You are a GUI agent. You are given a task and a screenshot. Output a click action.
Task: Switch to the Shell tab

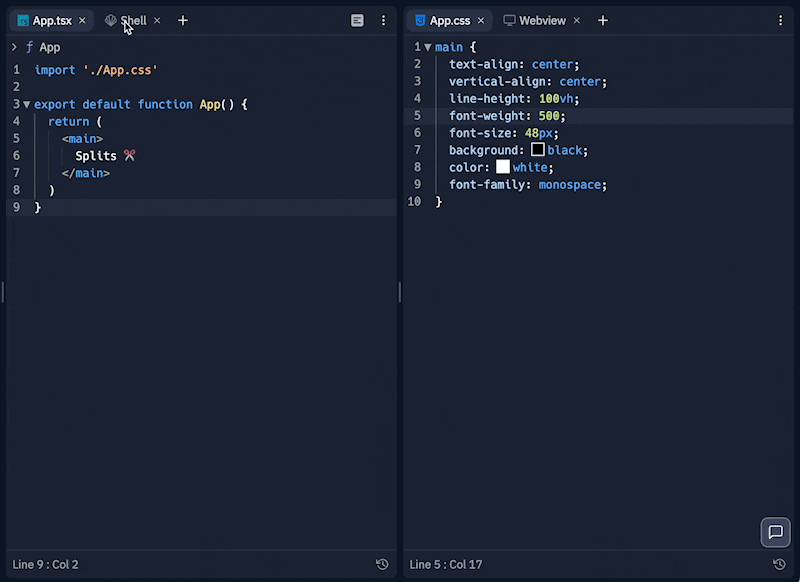pyautogui.click(x=132, y=20)
